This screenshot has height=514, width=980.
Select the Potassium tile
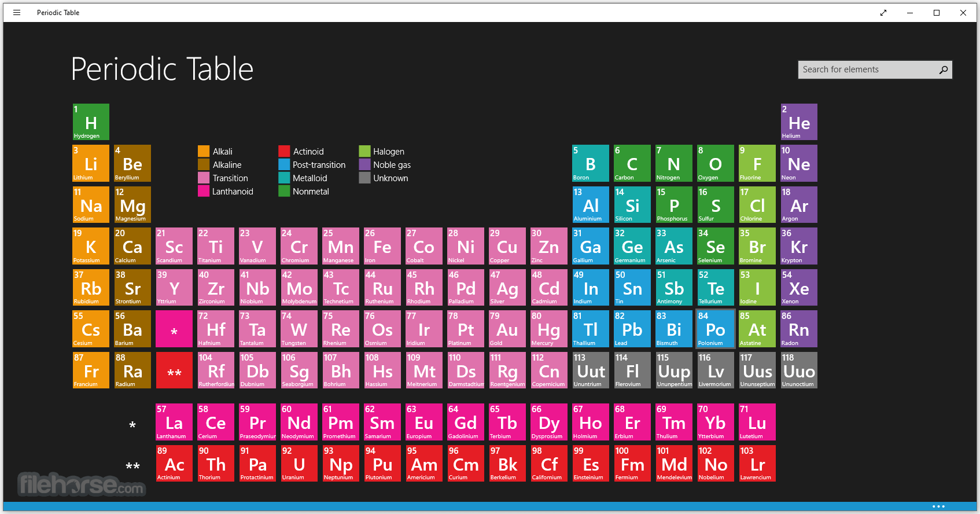click(x=91, y=246)
